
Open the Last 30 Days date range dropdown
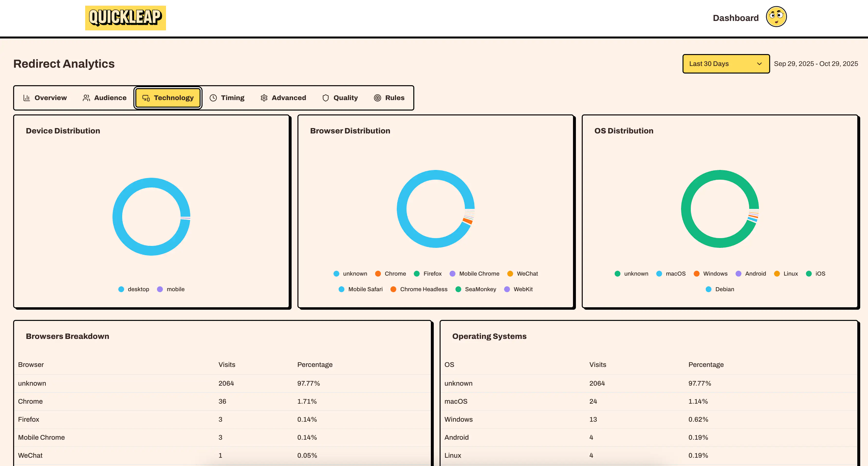pos(726,64)
